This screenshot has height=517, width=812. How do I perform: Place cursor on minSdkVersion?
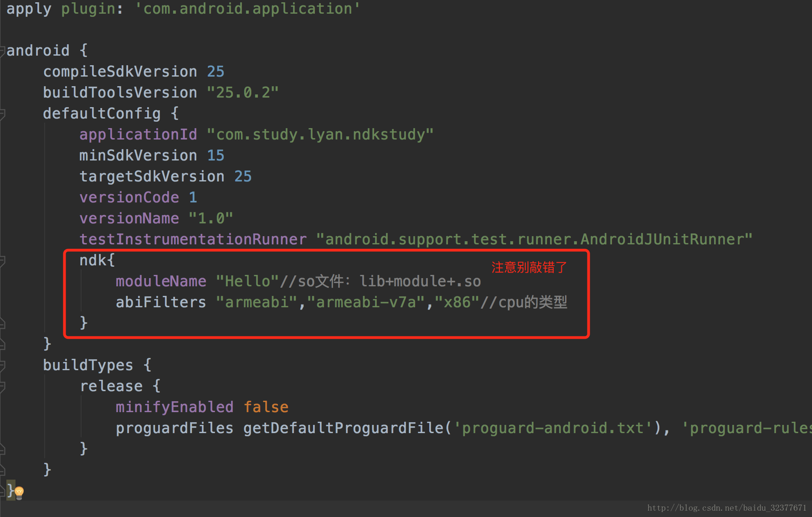click(x=138, y=155)
